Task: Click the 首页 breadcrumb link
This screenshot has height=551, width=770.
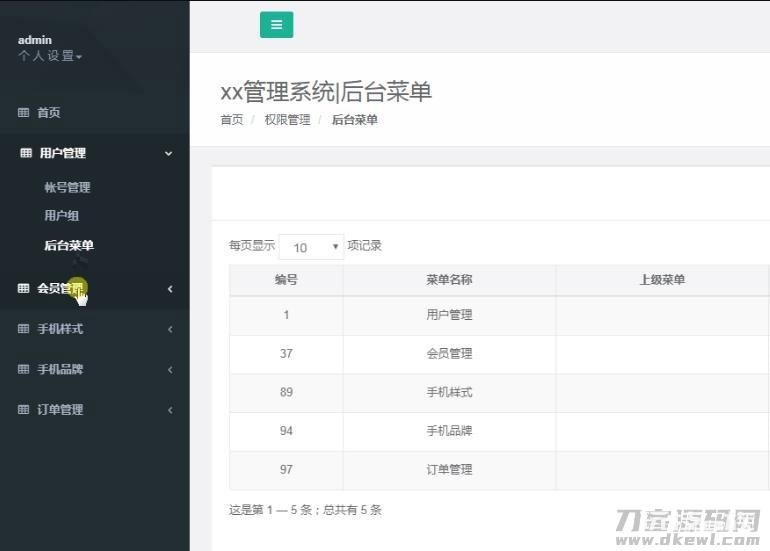Action: (x=232, y=120)
